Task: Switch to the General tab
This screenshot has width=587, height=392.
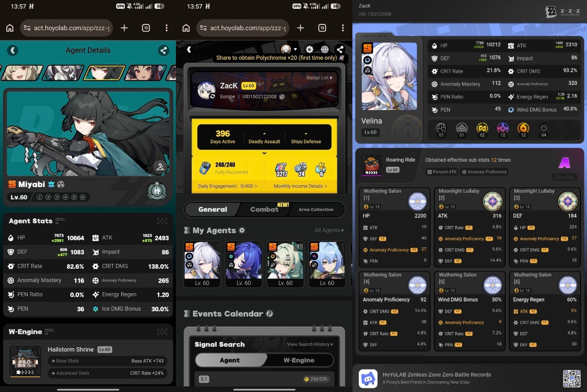Action: click(213, 209)
